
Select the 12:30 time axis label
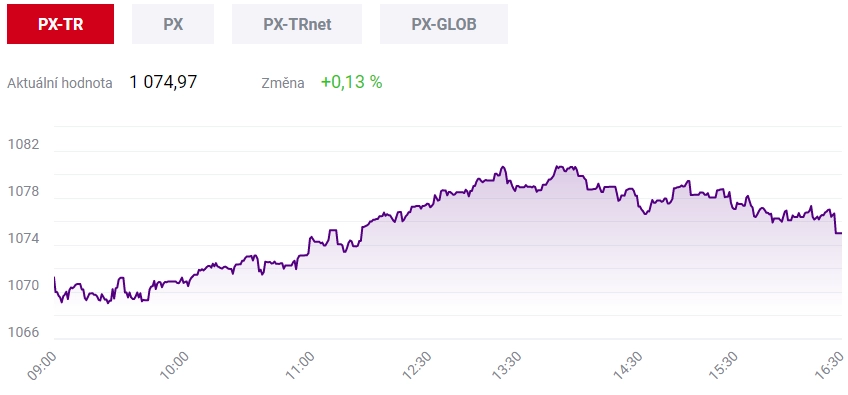(x=416, y=366)
